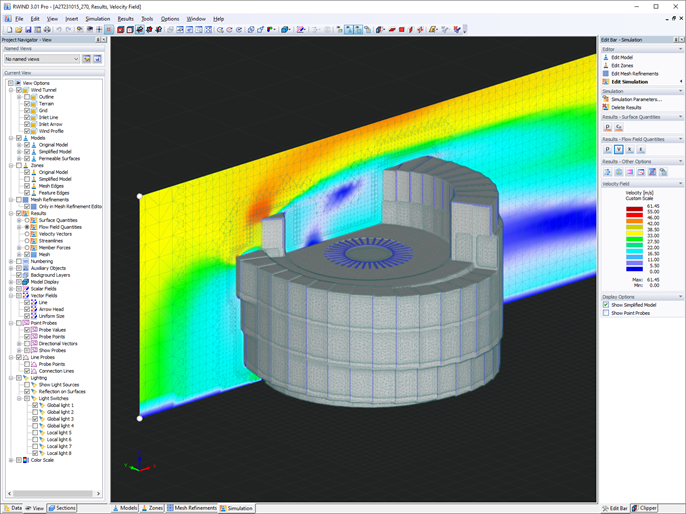Click Edit Model link
Viewport: 686px width, 514px height.
coord(622,57)
